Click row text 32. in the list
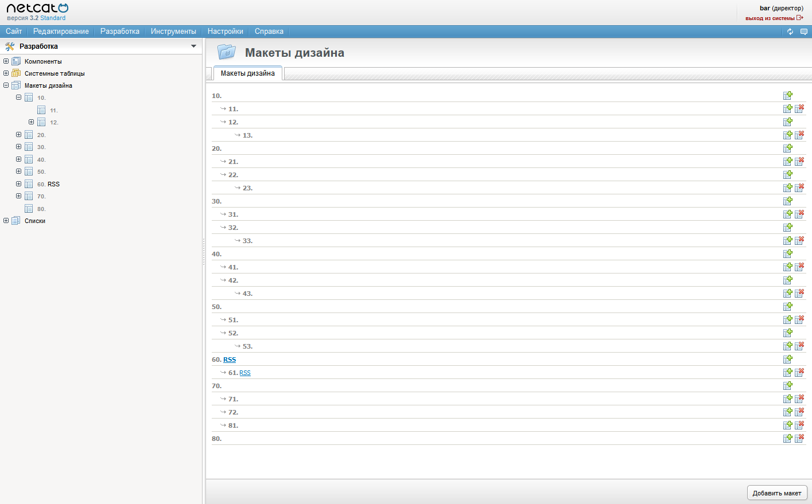Screen dimensions: 812x504 tap(233, 228)
